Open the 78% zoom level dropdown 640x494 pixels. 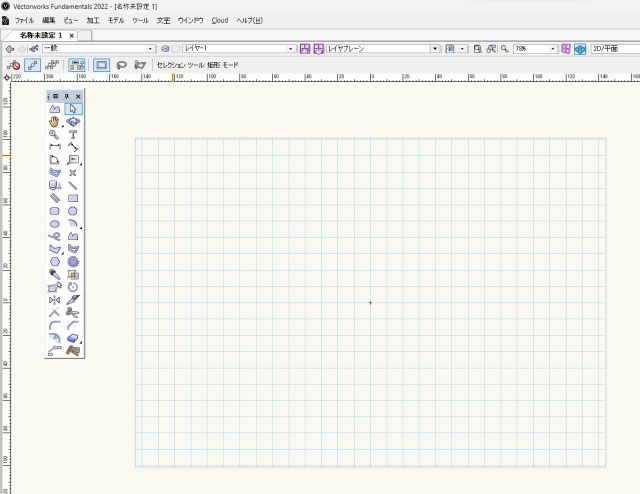click(534, 47)
